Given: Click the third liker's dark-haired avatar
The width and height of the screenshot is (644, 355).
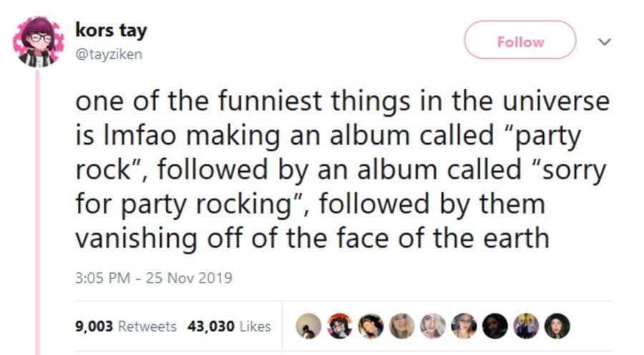Looking at the screenshot, I should click(x=370, y=326).
